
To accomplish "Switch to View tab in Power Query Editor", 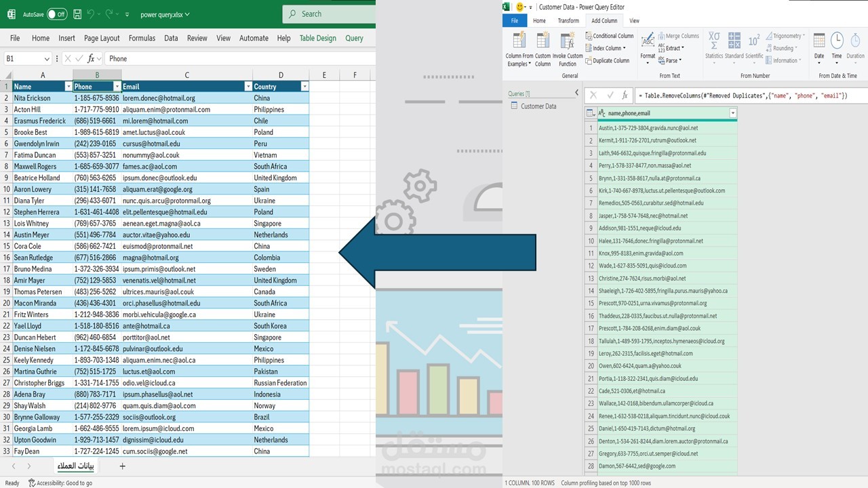I will [634, 21].
